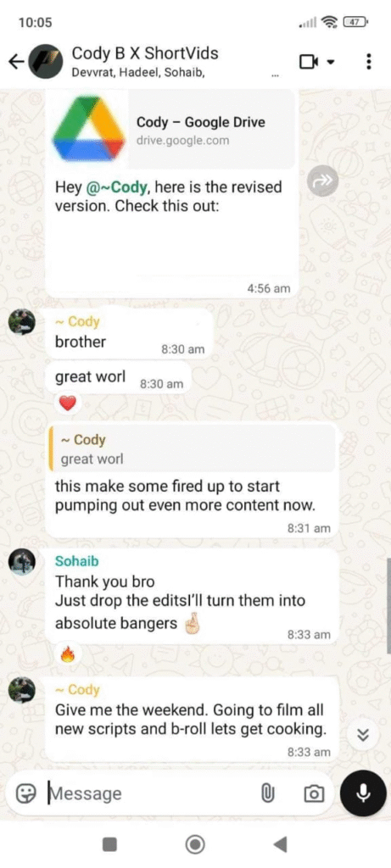The height and width of the screenshot is (868, 391).
Task: Jump to latest with double-chevron button
Action: (x=363, y=735)
